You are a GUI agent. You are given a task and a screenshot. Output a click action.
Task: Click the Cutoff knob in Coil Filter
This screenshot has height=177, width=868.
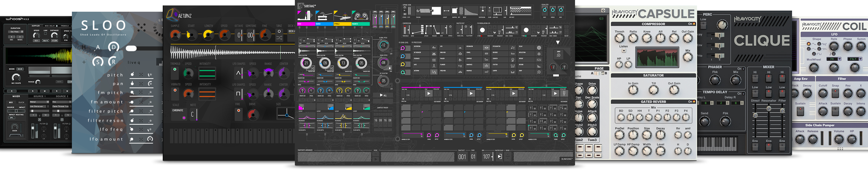823,93
